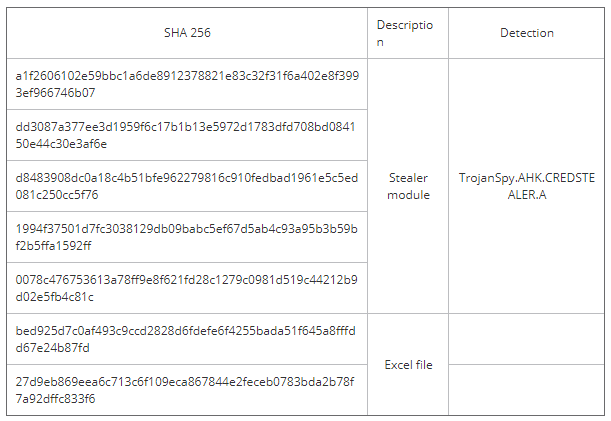Click hash line ending 7a92dffc833f6
The image size is (611, 421).
tap(55, 399)
